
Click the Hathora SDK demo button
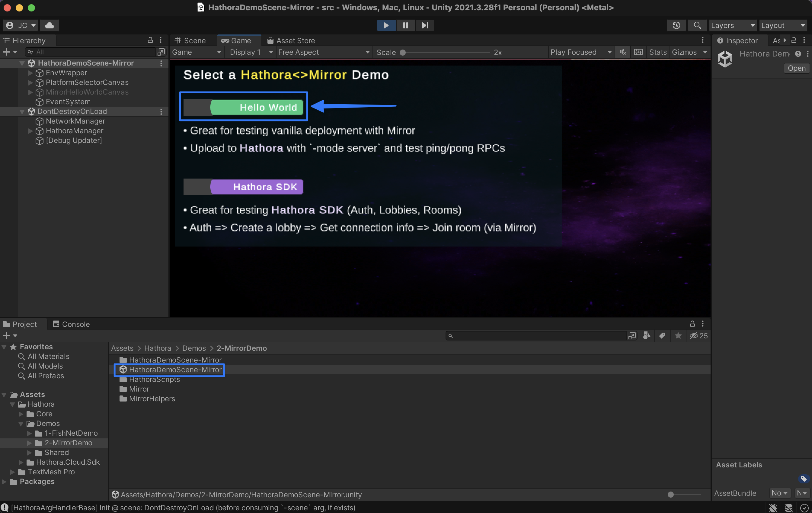[x=243, y=187]
